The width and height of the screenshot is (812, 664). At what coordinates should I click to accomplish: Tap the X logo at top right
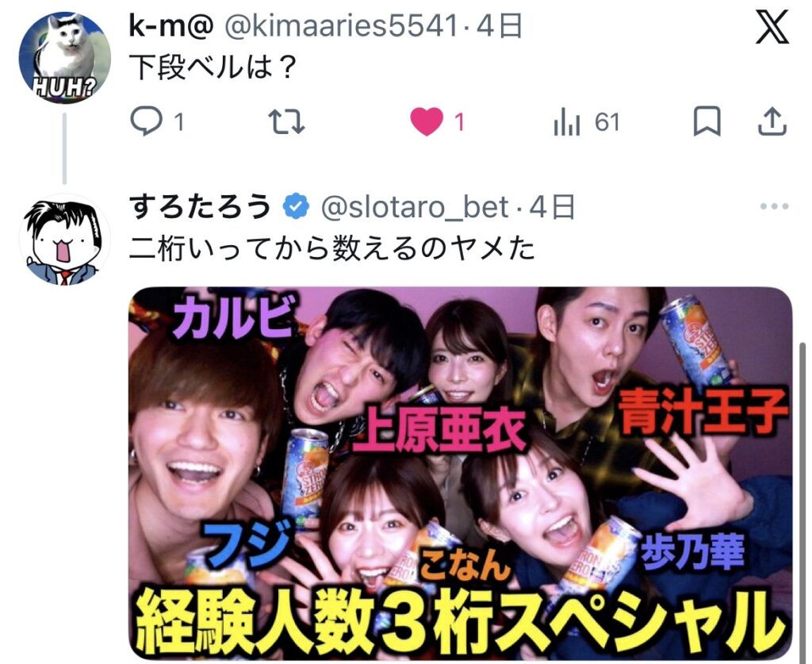[x=772, y=28]
